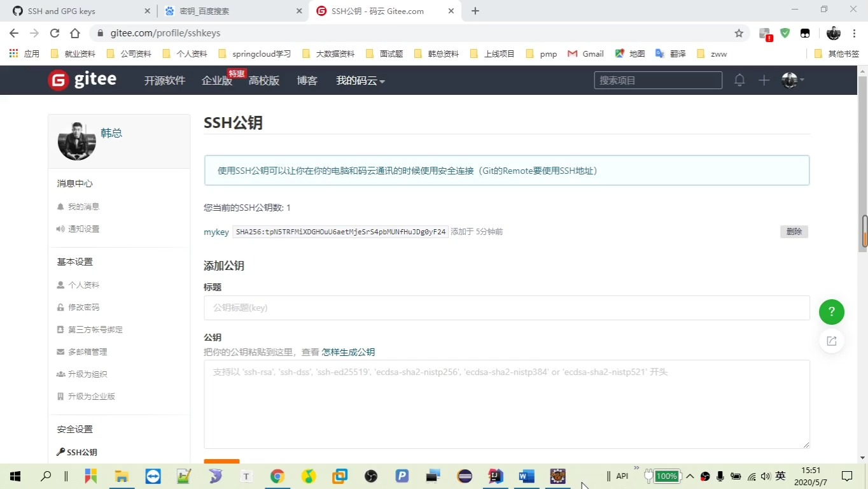Open the springcloud学习 bookmark folder

pos(255,54)
